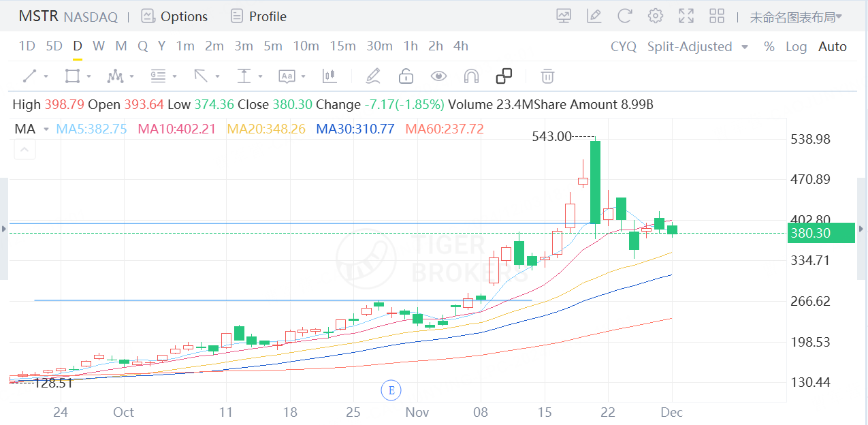Click the MA5:382.75 legend label
868x425 pixels.
[91, 129]
